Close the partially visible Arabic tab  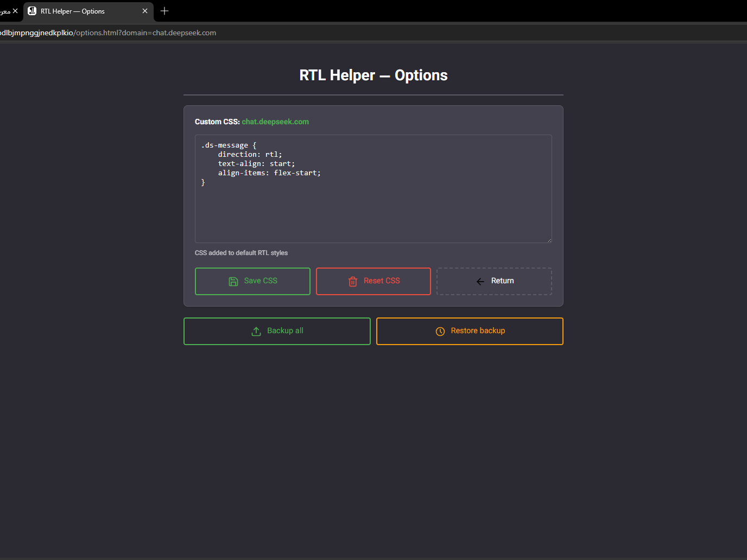[15, 11]
